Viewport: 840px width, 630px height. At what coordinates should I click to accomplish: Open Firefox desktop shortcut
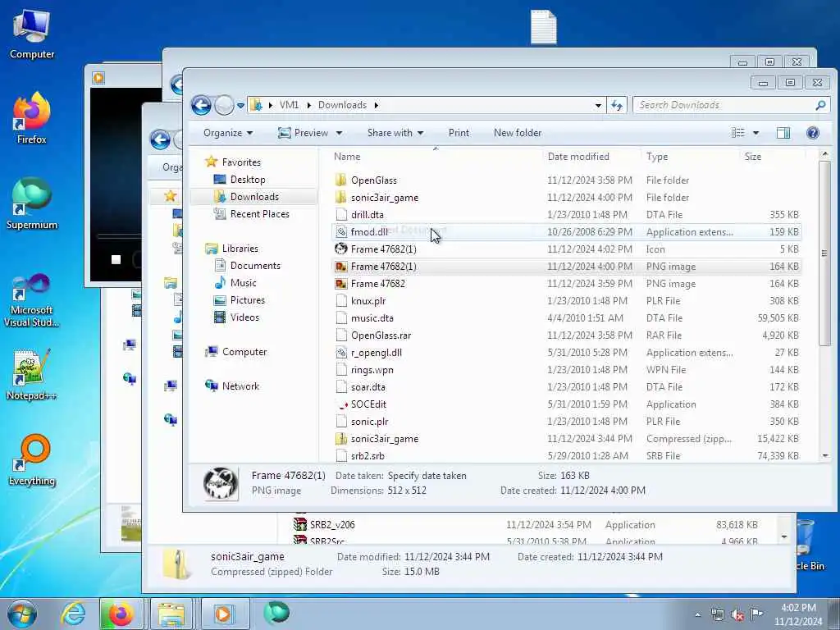point(32,118)
